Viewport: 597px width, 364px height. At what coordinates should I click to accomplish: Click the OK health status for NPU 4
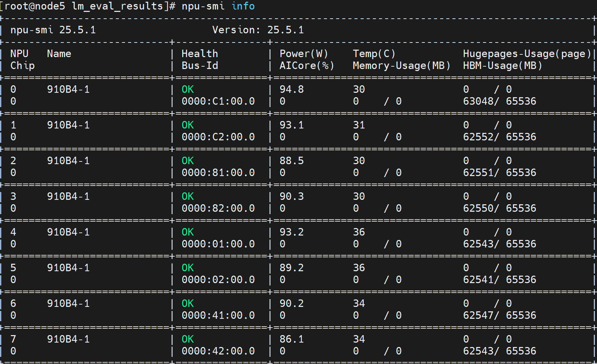tap(187, 232)
